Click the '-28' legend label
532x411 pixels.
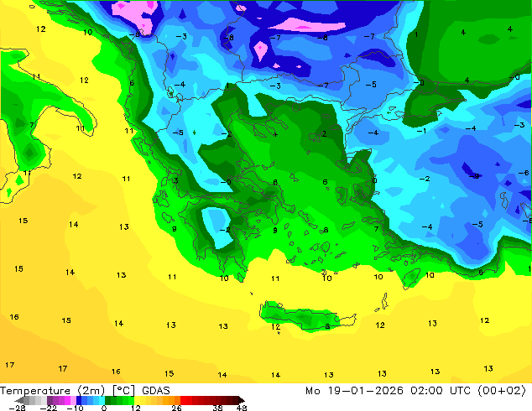[x=18, y=408]
